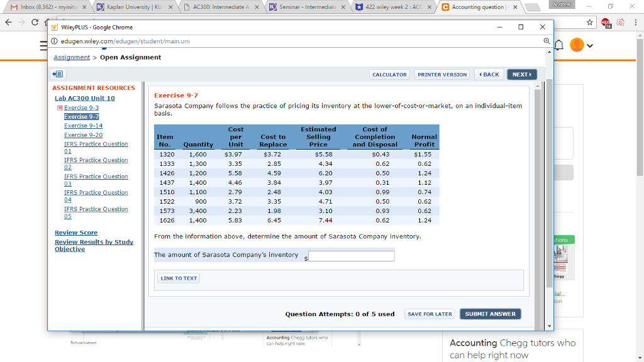Click the LINK TO TEXT button
The image size is (644, 362).
pos(179,278)
